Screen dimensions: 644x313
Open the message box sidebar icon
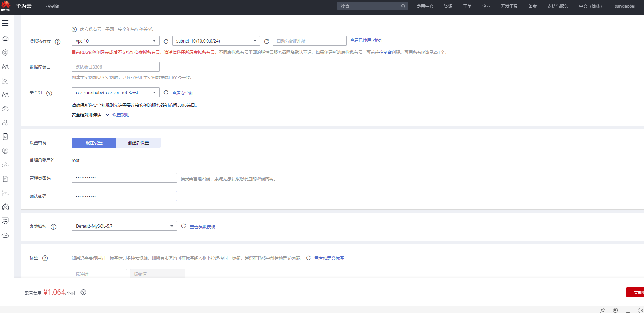click(x=5, y=221)
